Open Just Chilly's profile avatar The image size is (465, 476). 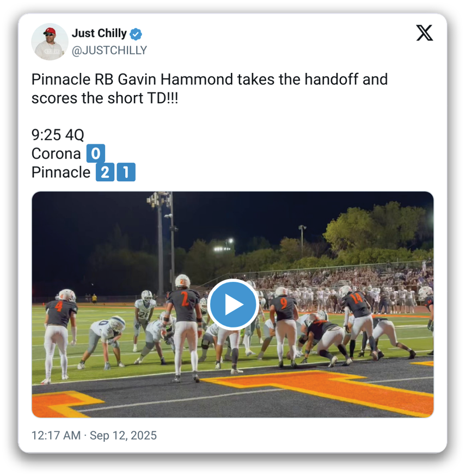[x=50, y=41]
